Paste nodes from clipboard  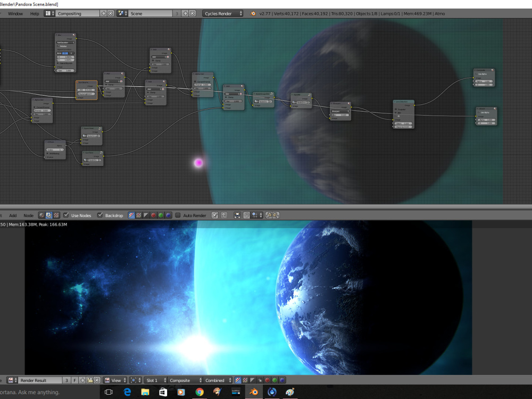tap(276, 215)
